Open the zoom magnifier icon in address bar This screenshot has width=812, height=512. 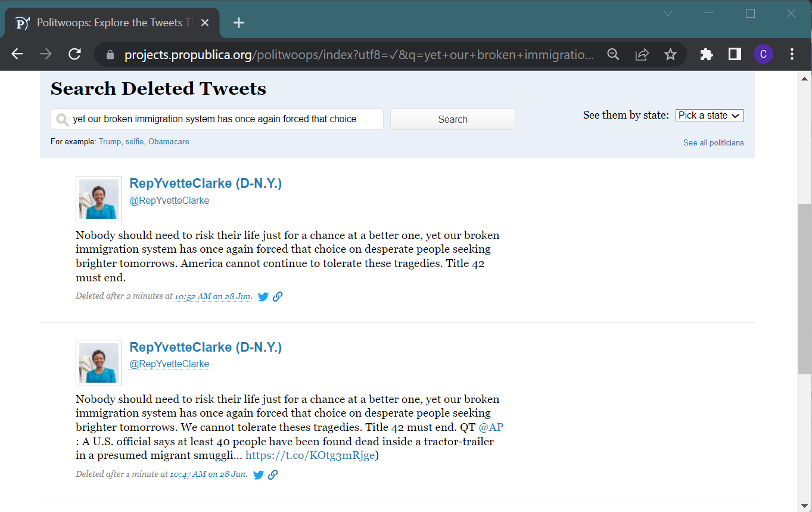click(613, 55)
